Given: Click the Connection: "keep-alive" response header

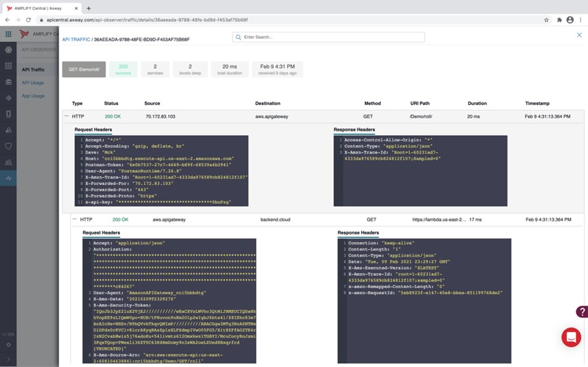Looking at the screenshot, I should pos(381,243).
